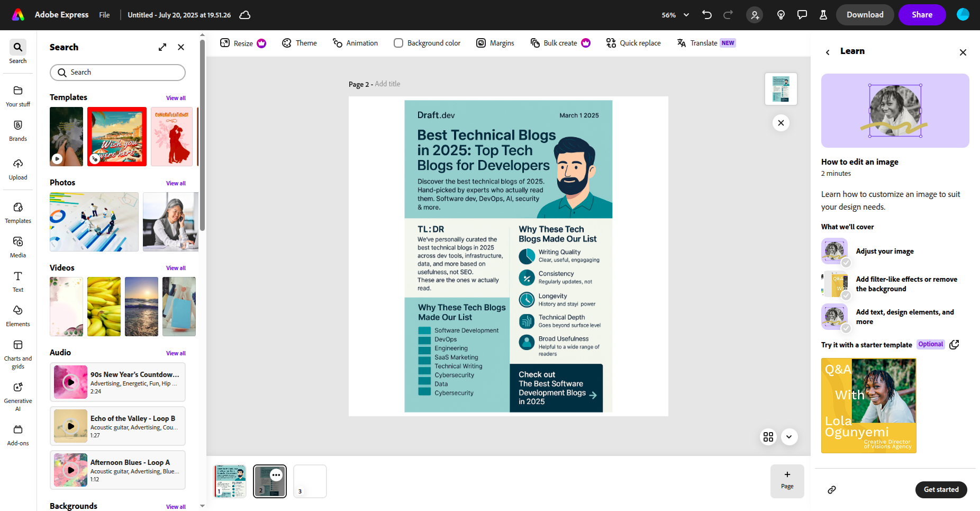View all Backgrounds
This screenshot has width=980, height=511.
click(x=176, y=507)
